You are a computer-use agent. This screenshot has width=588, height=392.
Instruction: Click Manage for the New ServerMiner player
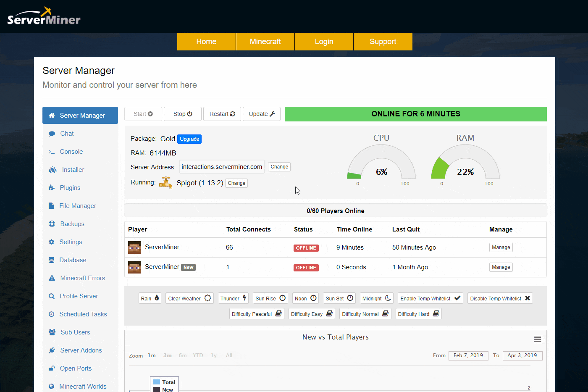501,267
